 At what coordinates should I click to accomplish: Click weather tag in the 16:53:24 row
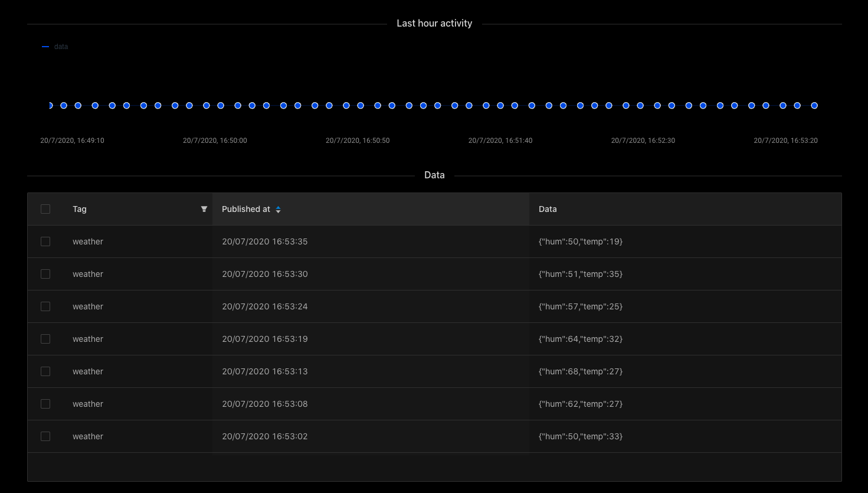(88, 306)
